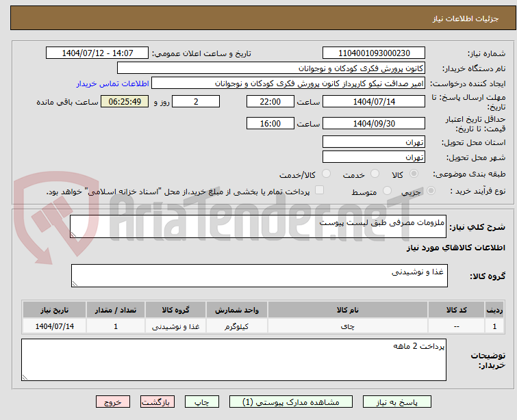Image resolution: width=517 pixels, height=420 pixels.
Task: Click the خروج exit button
Action: pos(113,402)
